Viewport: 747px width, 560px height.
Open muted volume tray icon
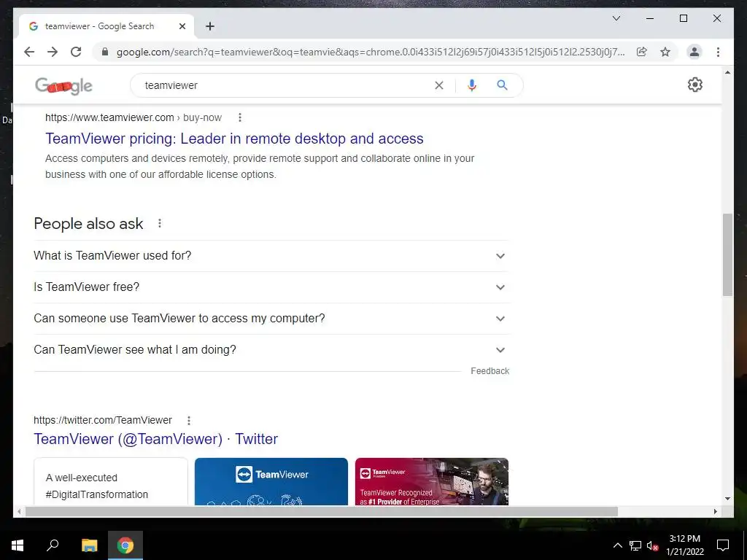652,545
